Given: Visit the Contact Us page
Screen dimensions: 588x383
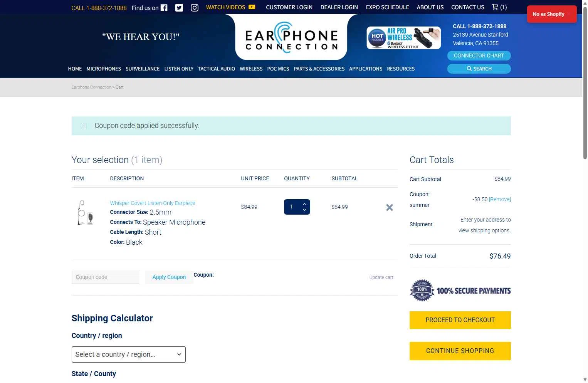Looking at the screenshot, I should (468, 7).
